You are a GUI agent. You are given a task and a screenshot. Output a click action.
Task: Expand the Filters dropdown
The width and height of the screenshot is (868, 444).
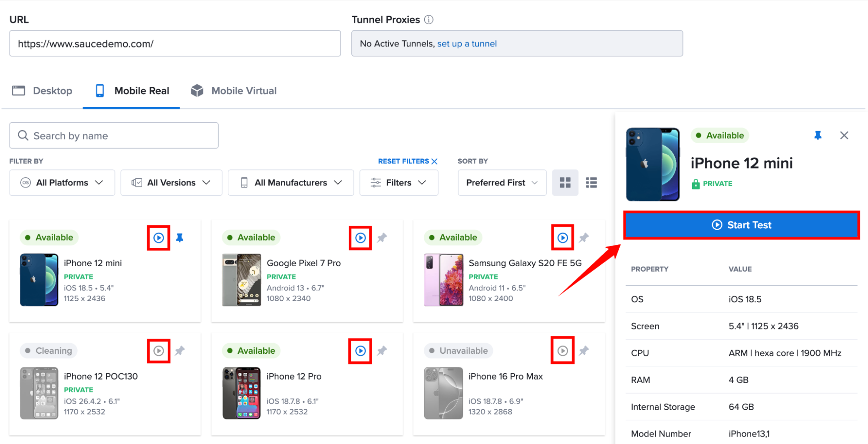pyautogui.click(x=399, y=183)
